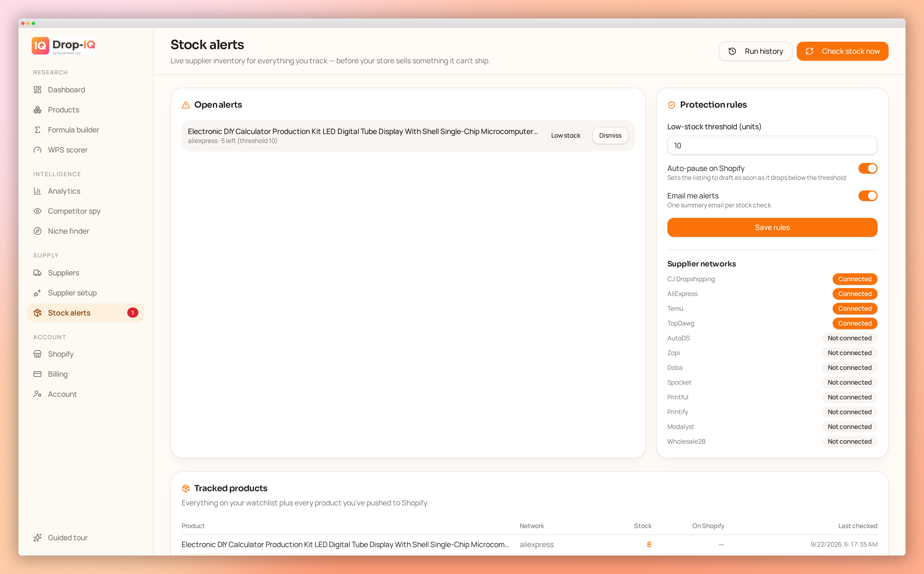Go to Competitor spy

click(86, 211)
